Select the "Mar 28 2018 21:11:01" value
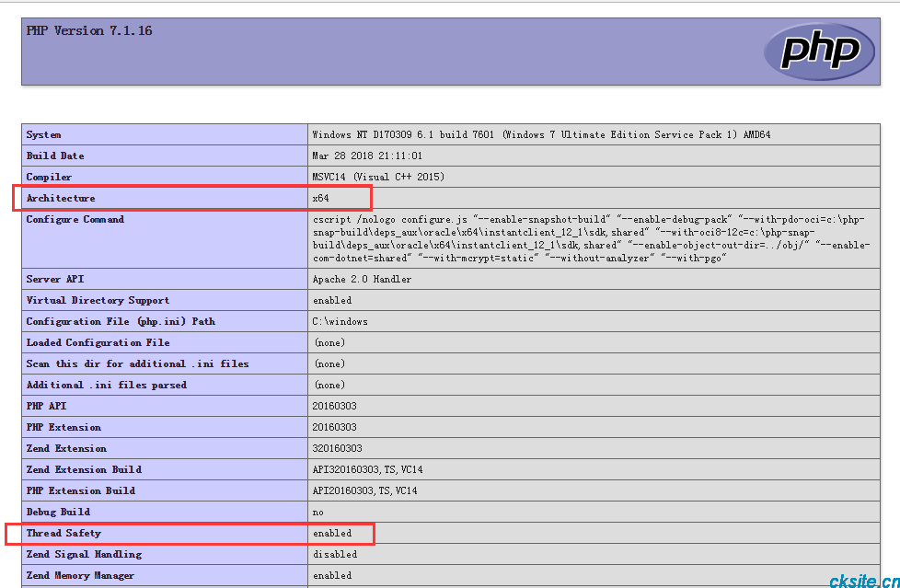Screen dimensions: 900x588 click(367, 156)
